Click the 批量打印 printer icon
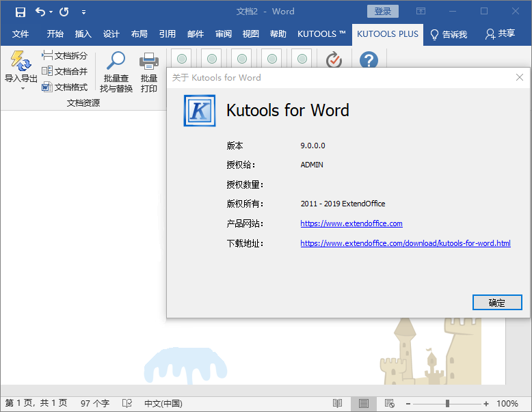 click(x=149, y=61)
